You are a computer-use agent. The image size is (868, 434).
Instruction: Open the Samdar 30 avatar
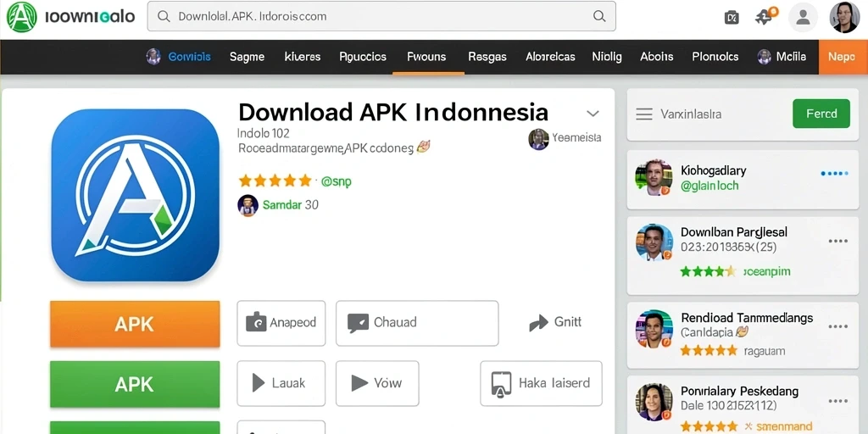[x=248, y=205]
